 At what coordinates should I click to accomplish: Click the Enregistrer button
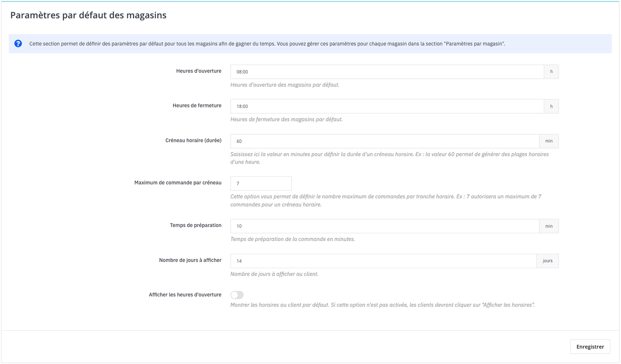pyautogui.click(x=590, y=347)
